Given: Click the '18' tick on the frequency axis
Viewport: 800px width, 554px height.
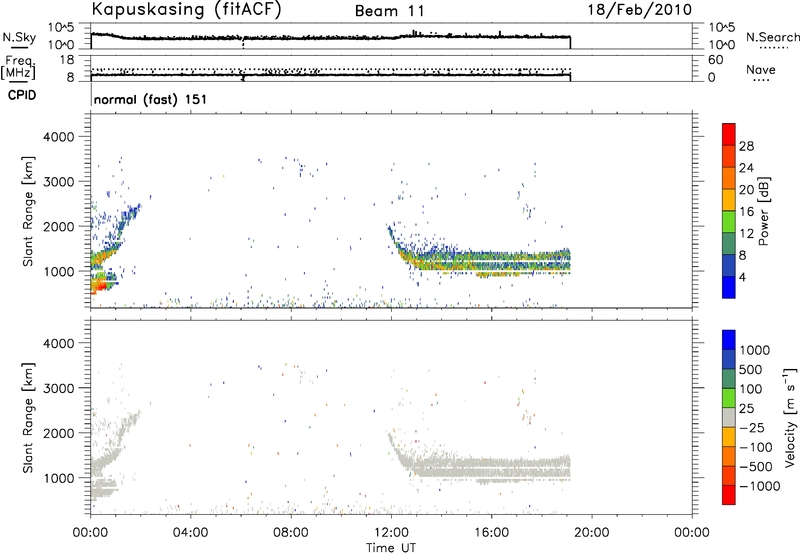Looking at the screenshot, I should point(66,60).
